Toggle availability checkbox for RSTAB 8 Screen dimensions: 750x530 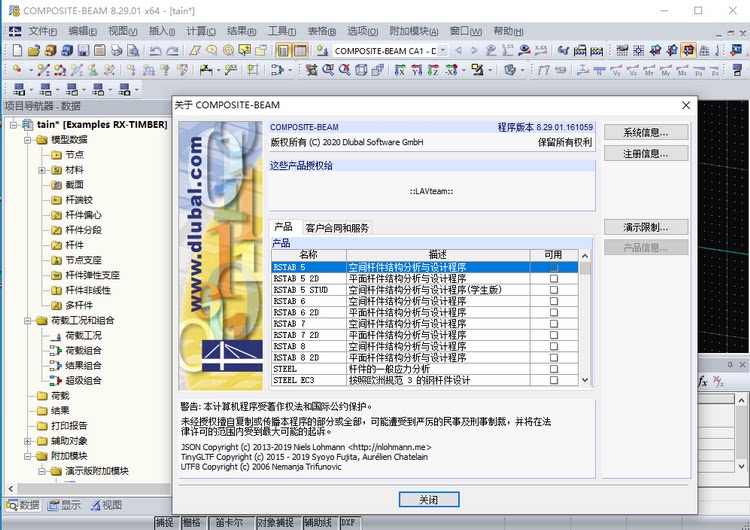click(554, 346)
